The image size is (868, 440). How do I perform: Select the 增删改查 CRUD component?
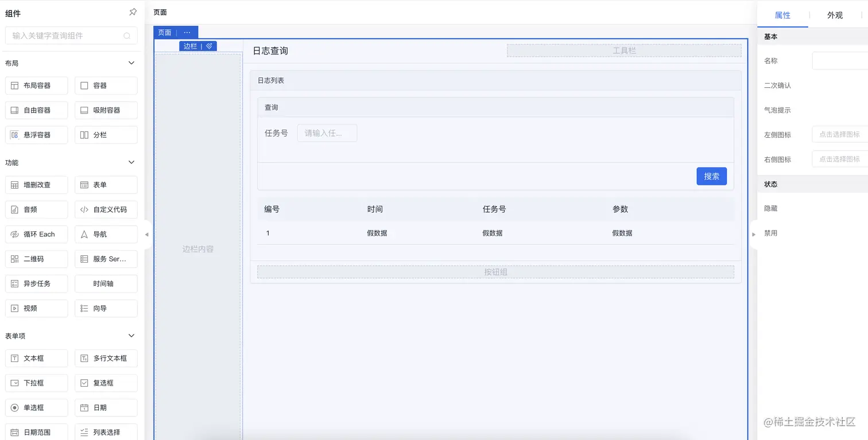click(x=37, y=185)
